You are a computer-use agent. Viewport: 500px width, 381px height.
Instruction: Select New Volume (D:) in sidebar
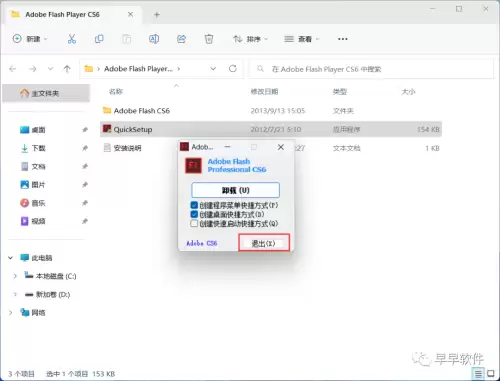[x=47, y=294]
